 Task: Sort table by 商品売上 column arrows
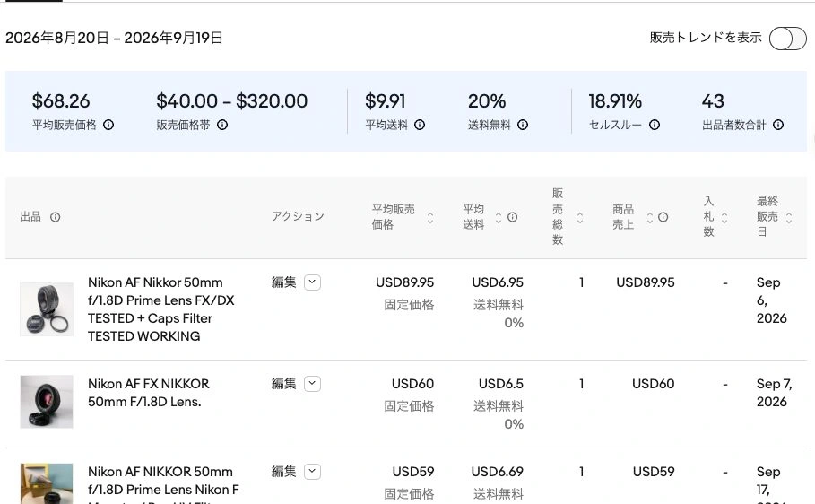[650, 217]
